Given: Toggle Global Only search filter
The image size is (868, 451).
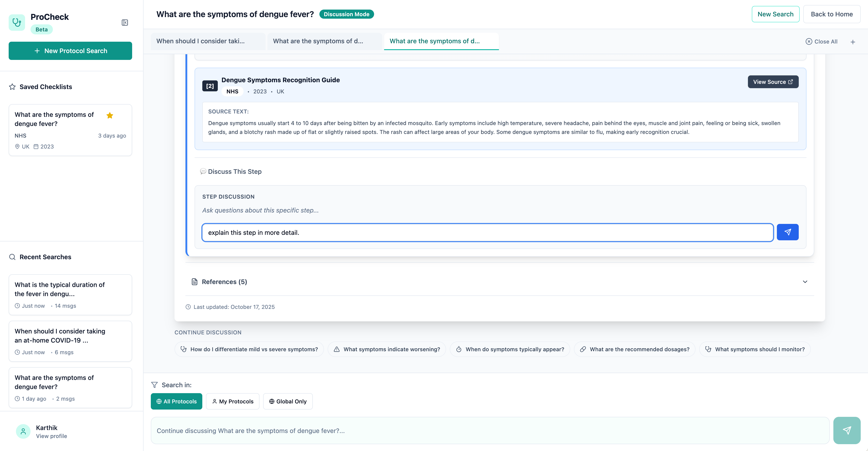Looking at the screenshot, I should (288, 401).
